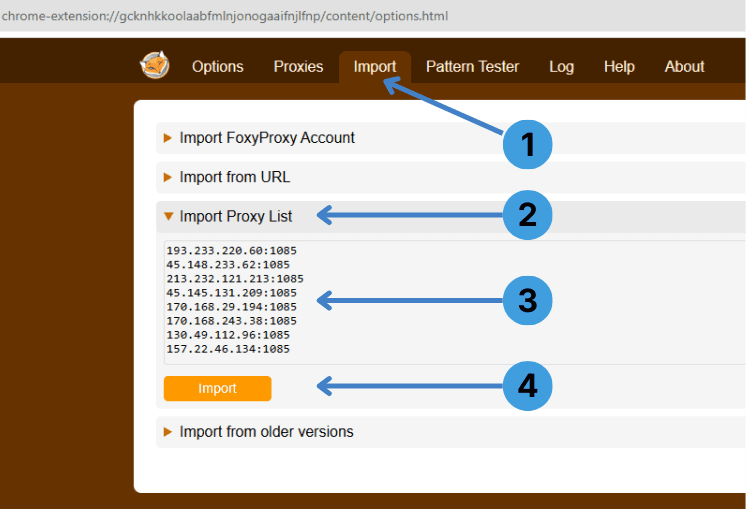Go to the Log tab
Image resolution: width=746 pixels, height=509 pixels.
pos(561,67)
